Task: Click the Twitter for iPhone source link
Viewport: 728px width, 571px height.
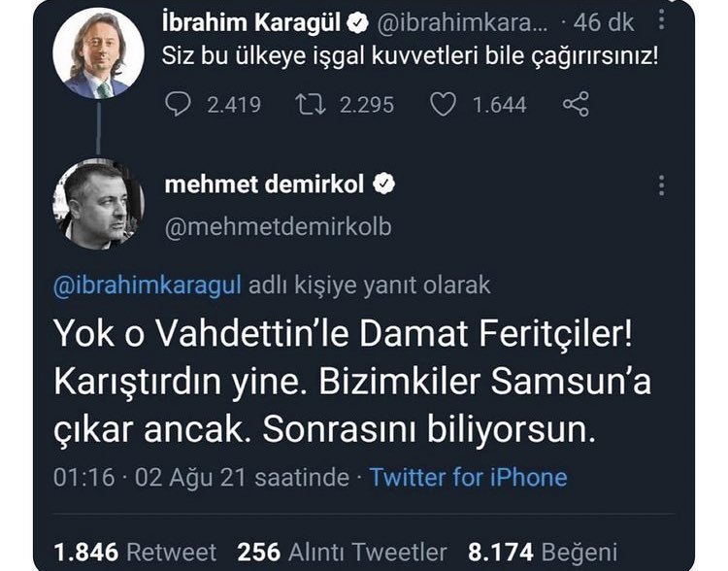Action: (468, 477)
